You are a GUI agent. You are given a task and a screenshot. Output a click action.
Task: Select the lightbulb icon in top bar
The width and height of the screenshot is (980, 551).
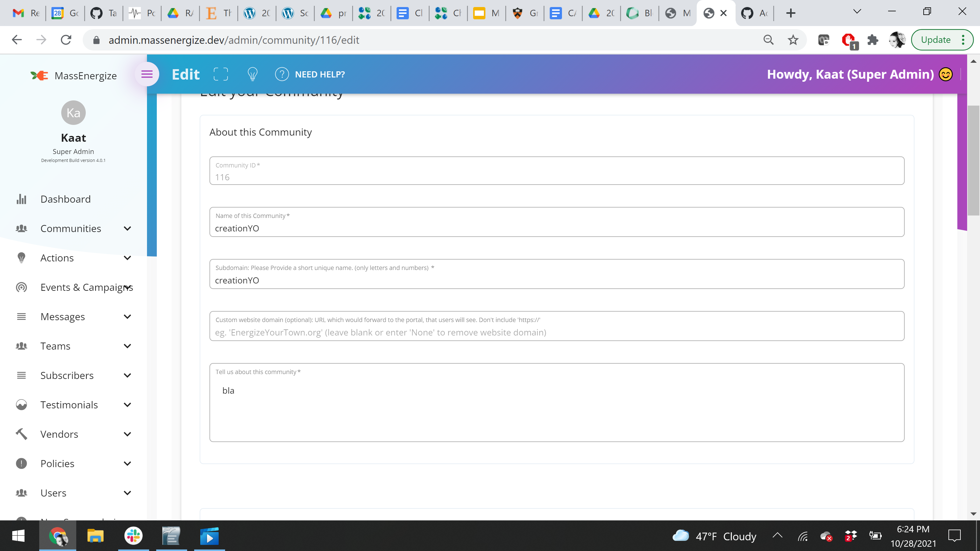(252, 74)
